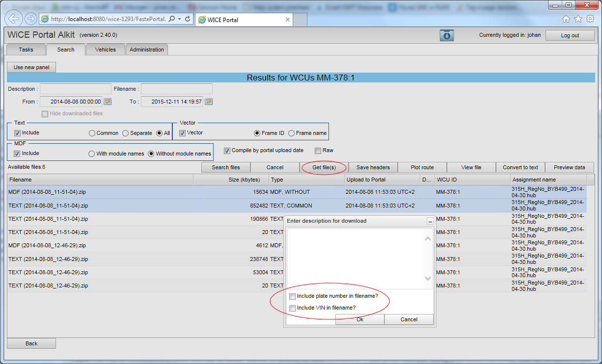This screenshot has width=602, height=364.
Task: Click the browser refresh icon
Action: (188, 19)
